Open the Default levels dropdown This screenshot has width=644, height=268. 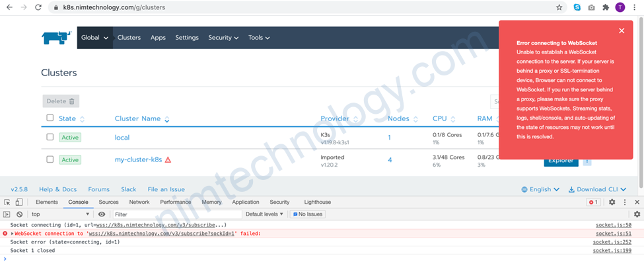pyautogui.click(x=265, y=214)
